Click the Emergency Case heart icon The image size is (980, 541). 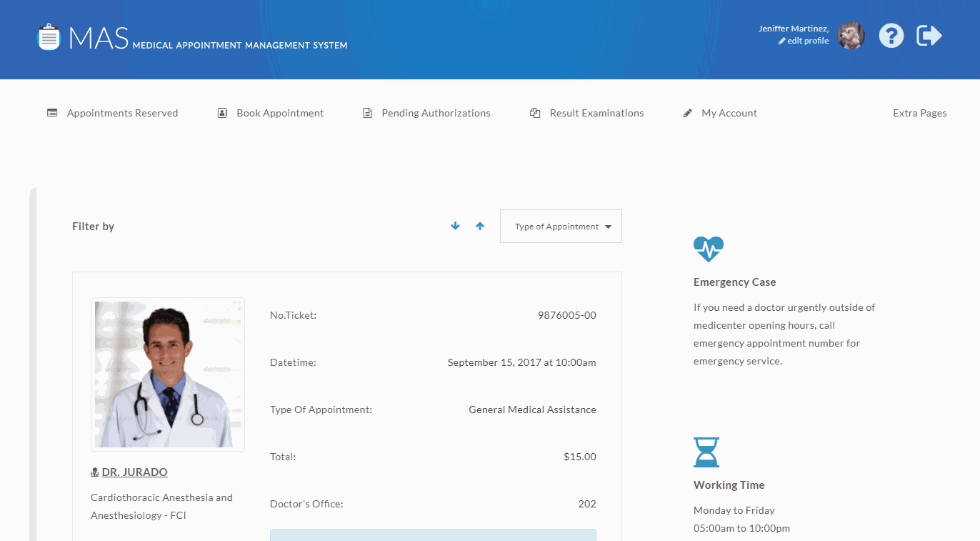click(708, 249)
